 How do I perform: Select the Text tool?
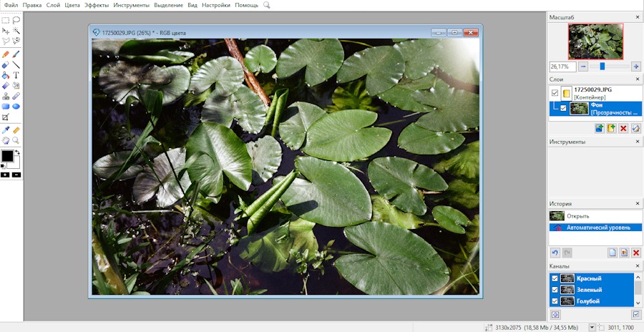point(16,75)
